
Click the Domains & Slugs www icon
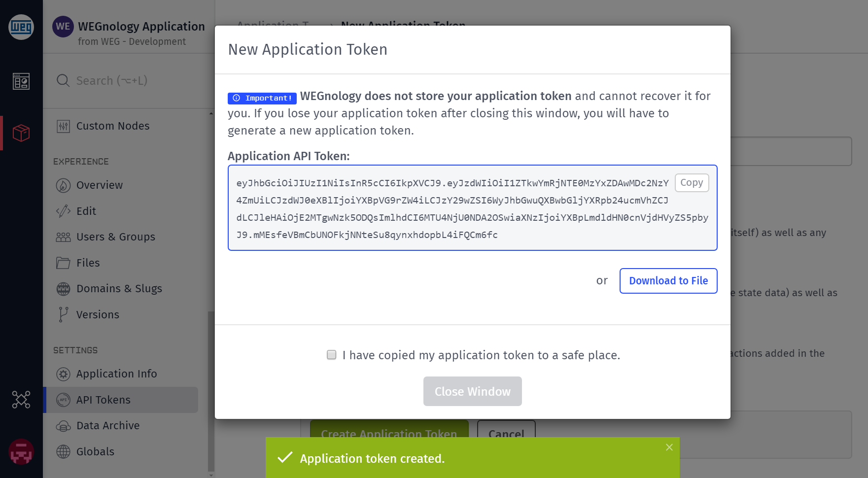pyautogui.click(x=63, y=289)
